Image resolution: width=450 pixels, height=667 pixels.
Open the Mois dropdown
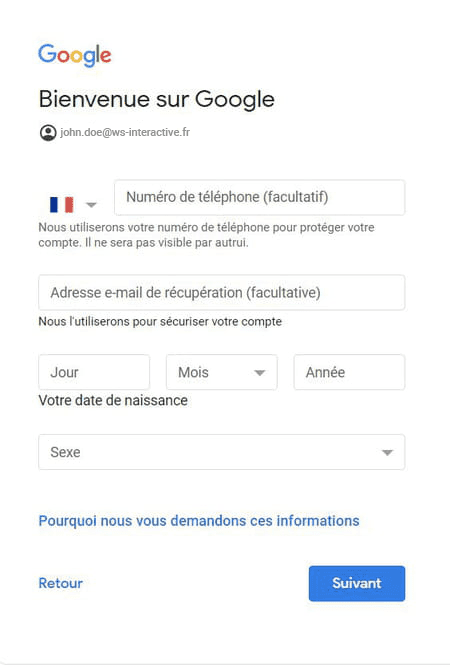(222, 372)
